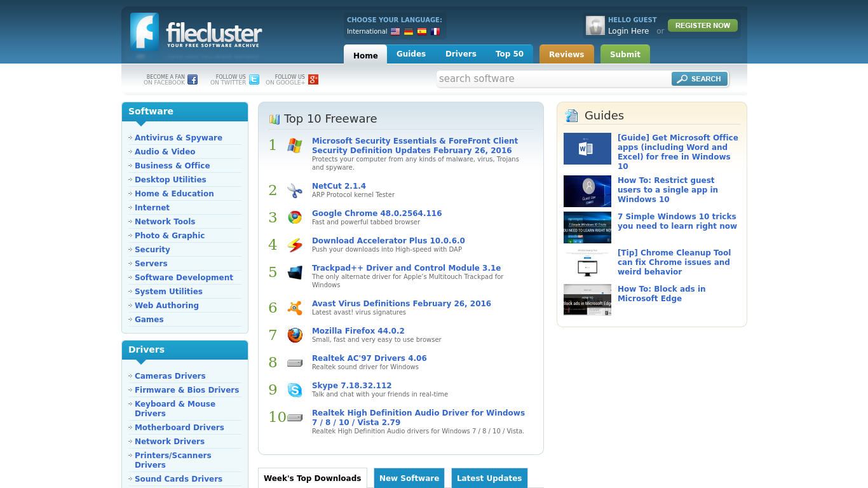868x488 pixels.
Task: Open the Servers software category
Action: click(151, 264)
